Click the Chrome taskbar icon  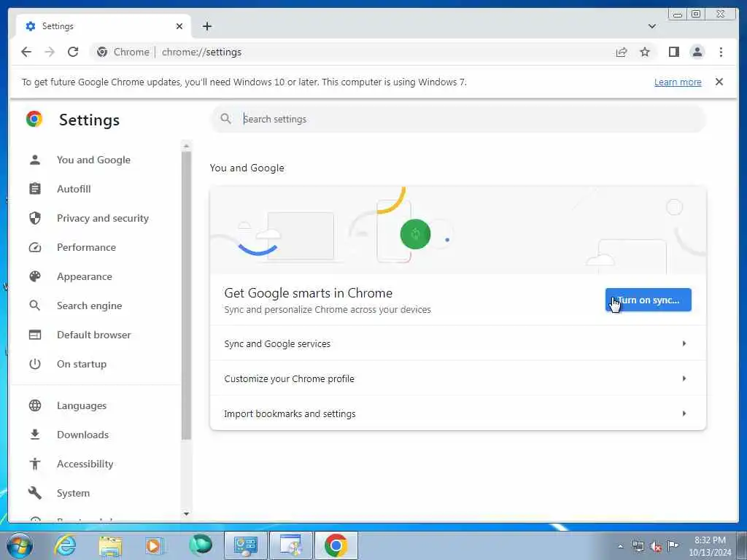pyautogui.click(x=336, y=545)
